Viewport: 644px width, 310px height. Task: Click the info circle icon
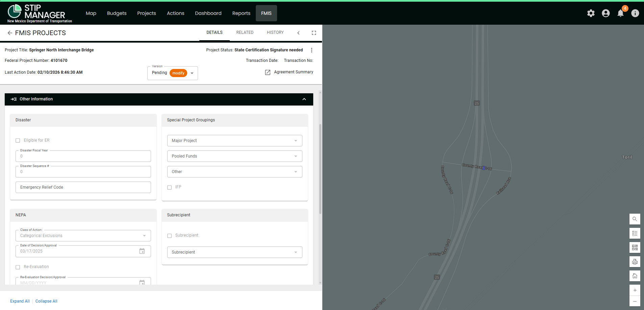click(x=635, y=13)
